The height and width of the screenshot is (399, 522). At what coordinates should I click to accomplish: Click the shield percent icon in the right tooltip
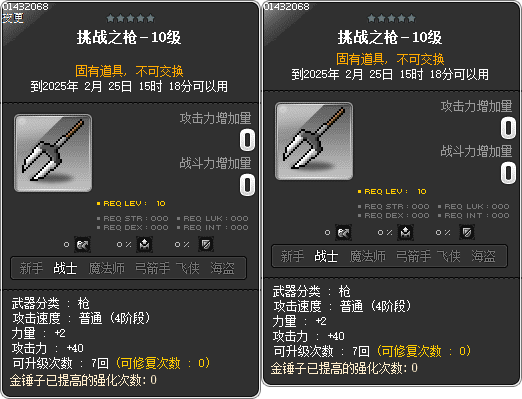point(467,233)
